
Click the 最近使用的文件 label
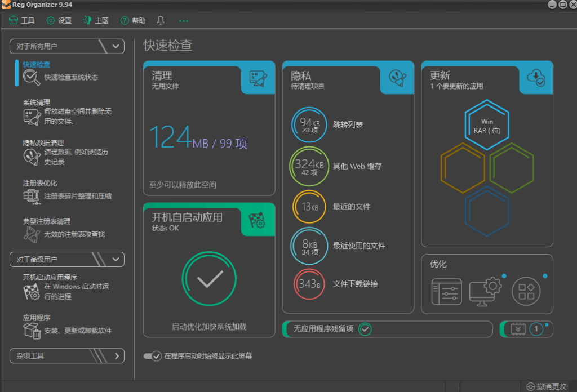click(359, 246)
